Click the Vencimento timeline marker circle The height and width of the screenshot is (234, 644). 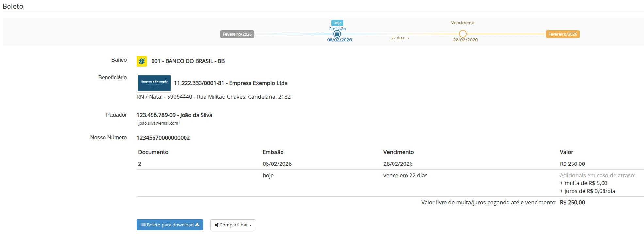coord(463,34)
